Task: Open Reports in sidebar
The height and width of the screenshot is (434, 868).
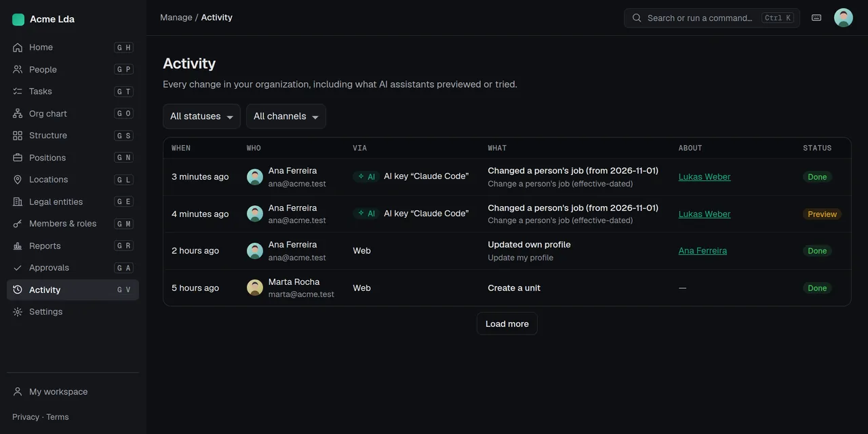Action: 73,245
